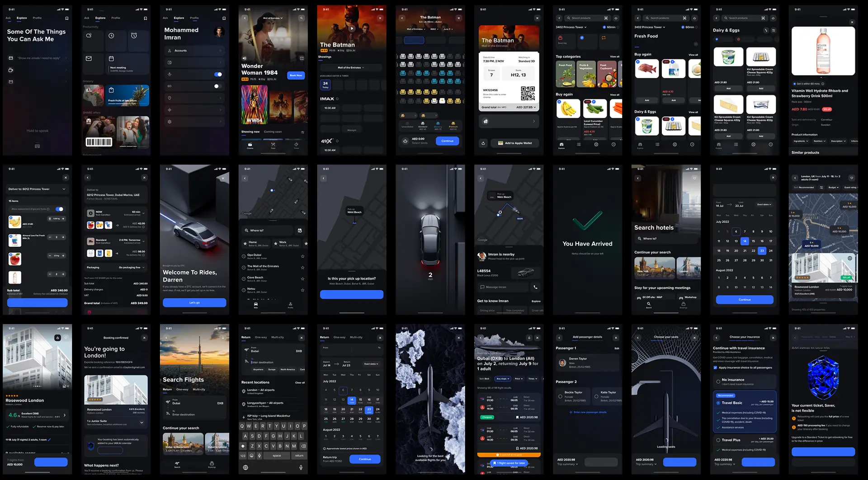Tap search icon on Wonder Woman 1984 screen
The image size is (868, 480).
pos(302,18)
